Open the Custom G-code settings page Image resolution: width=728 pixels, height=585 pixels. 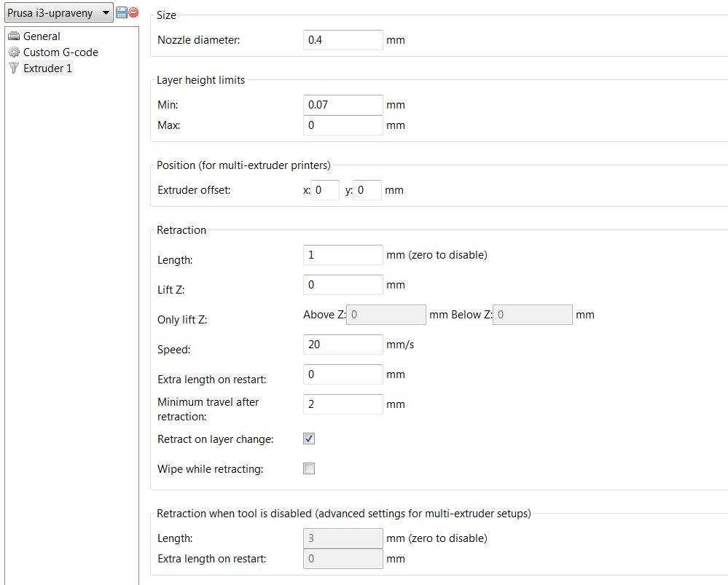click(x=60, y=52)
